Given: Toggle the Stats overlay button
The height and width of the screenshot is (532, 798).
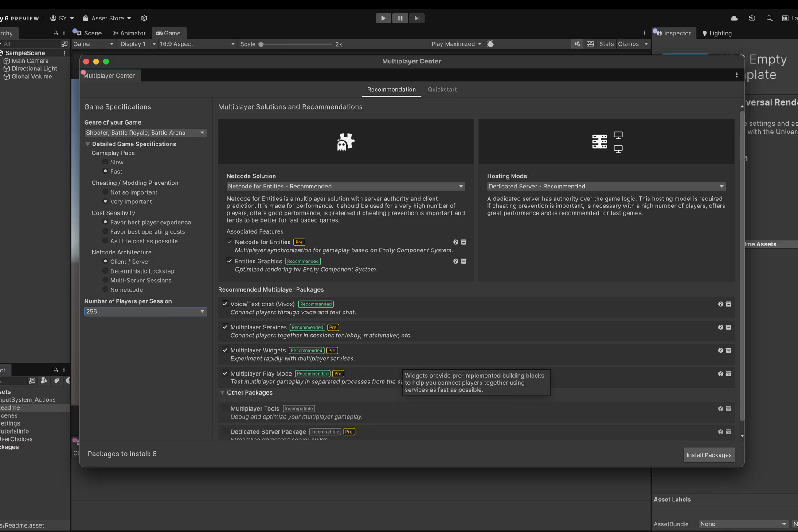Looking at the screenshot, I should (x=606, y=44).
